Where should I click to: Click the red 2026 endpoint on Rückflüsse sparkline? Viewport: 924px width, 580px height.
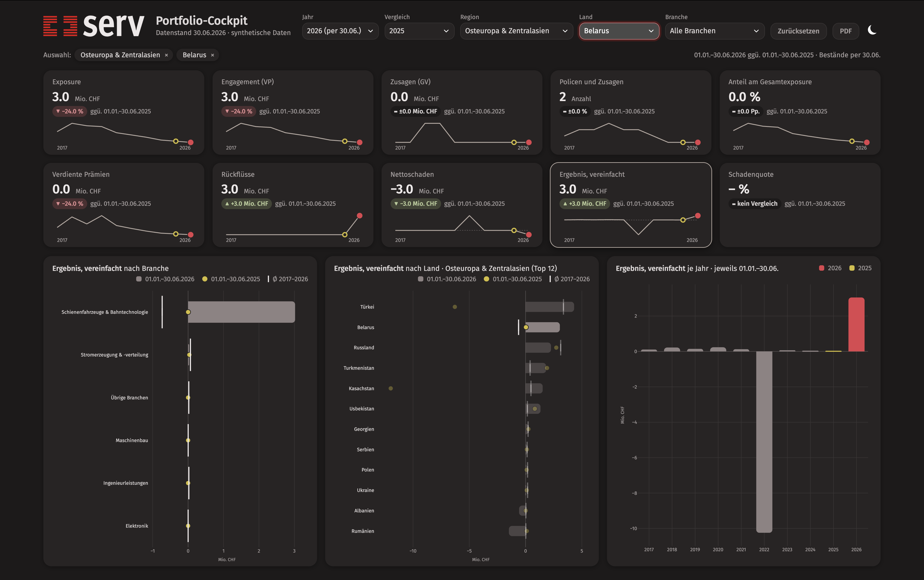[x=360, y=216]
